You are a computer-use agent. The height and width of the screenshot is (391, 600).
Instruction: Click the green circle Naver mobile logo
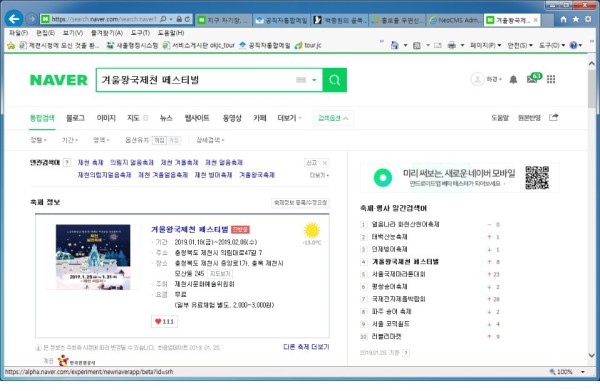pyautogui.click(x=383, y=178)
